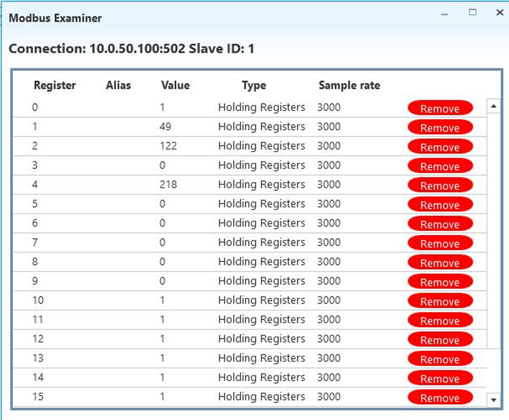Remove register 1 with value 49
Image resolution: width=509 pixels, height=420 pixels.
coord(440,127)
